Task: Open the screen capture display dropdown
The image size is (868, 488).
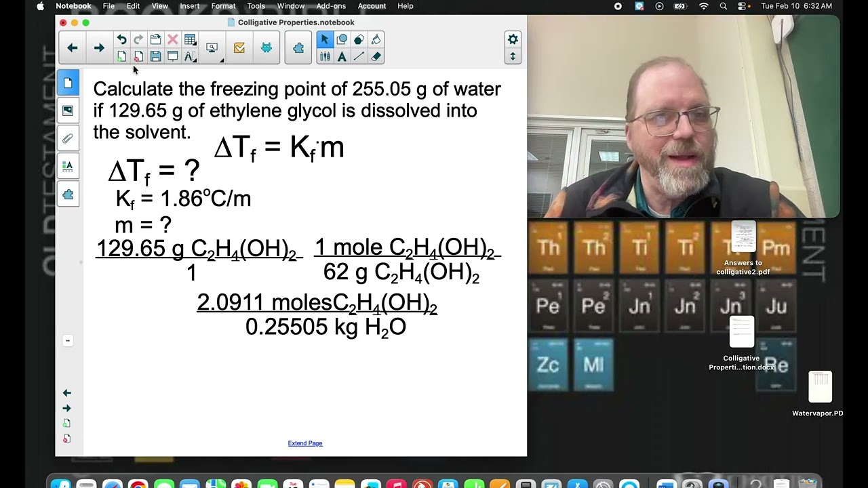Action: [212, 48]
